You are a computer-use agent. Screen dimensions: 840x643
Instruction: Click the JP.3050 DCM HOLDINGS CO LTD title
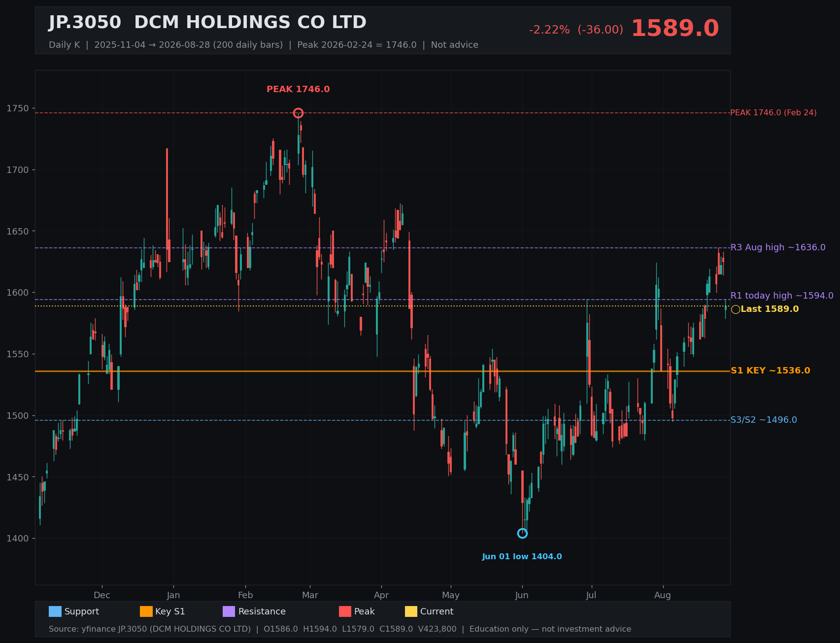pos(207,23)
